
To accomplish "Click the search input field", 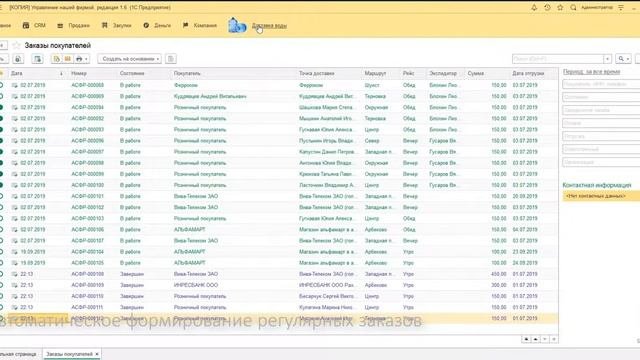I will (x=558, y=59).
